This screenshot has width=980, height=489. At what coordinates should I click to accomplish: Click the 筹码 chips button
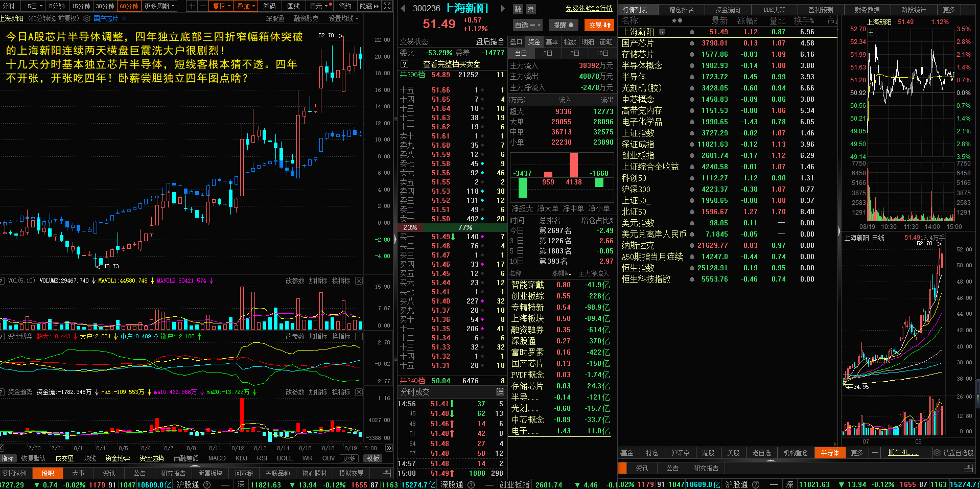click(x=269, y=6)
